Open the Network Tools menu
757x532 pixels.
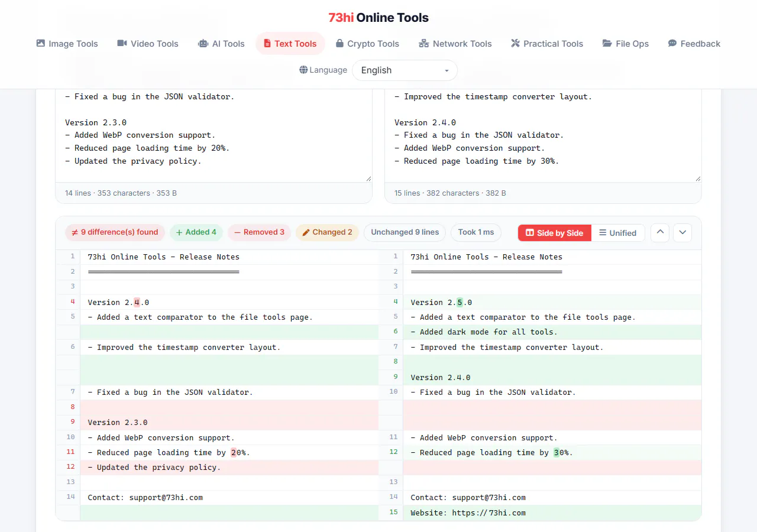455,44
